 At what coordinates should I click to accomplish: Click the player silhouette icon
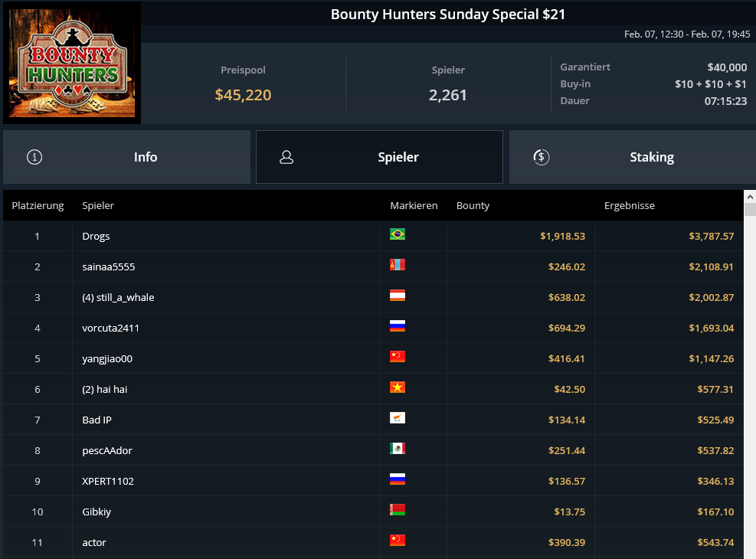[286, 157]
